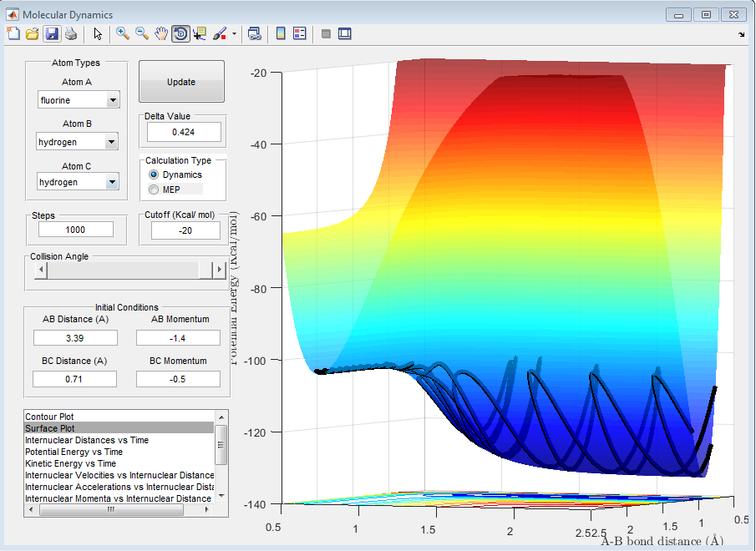Click the 3D potential energy surface plot
Screen dimensions: 756x551
(506, 270)
